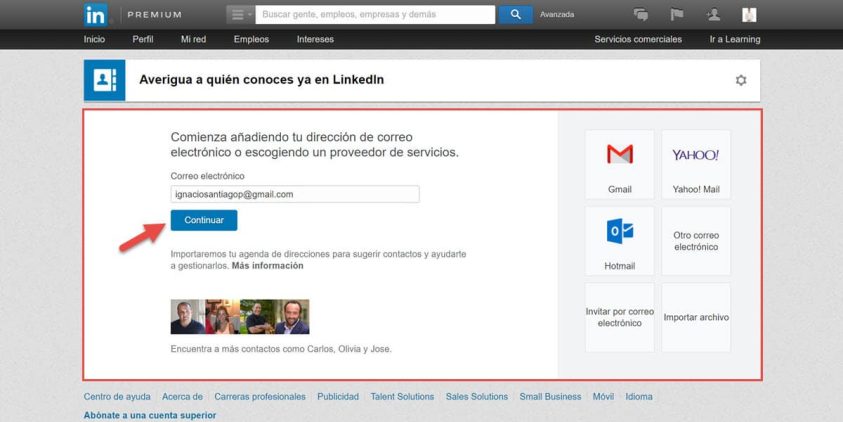The width and height of the screenshot is (843, 422).
Task: Open Publicidad footer link
Action: coord(338,397)
